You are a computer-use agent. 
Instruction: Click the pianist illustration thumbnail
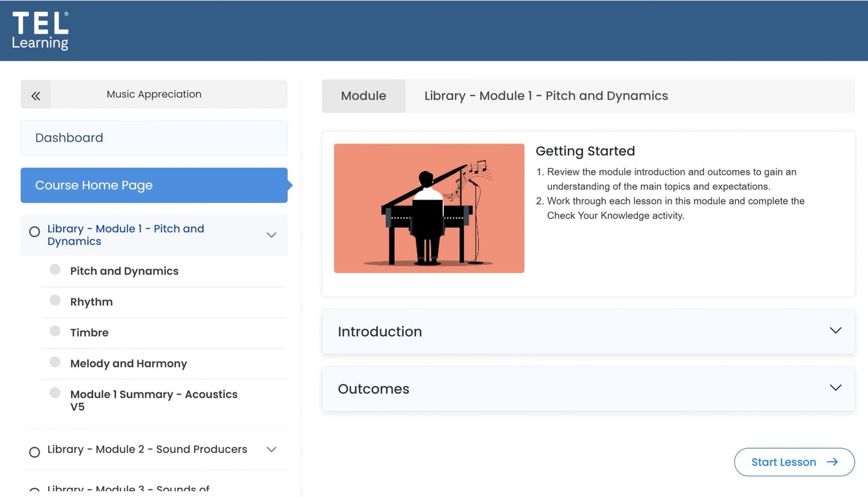click(x=429, y=208)
